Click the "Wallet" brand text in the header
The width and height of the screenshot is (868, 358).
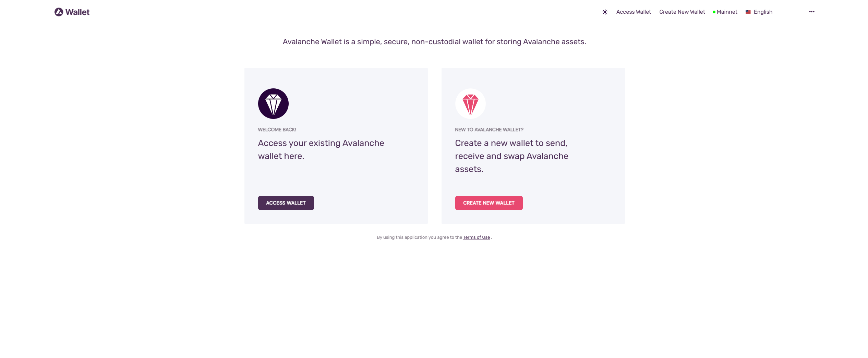click(x=77, y=12)
